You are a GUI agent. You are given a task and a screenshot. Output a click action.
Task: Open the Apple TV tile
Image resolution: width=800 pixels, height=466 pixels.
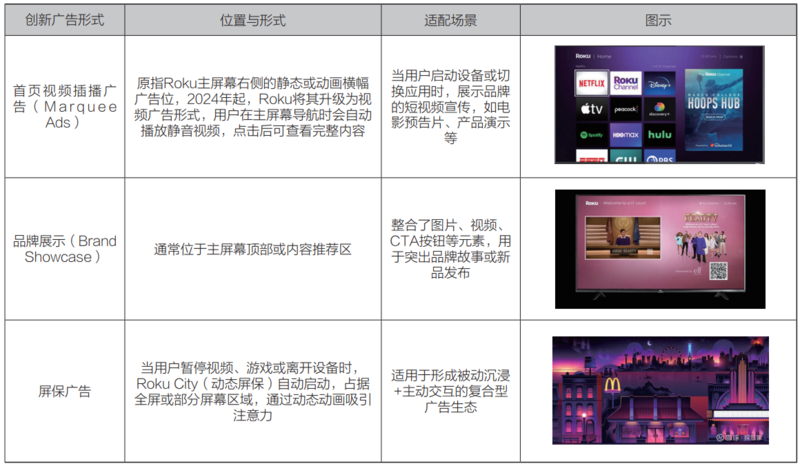(591, 108)
